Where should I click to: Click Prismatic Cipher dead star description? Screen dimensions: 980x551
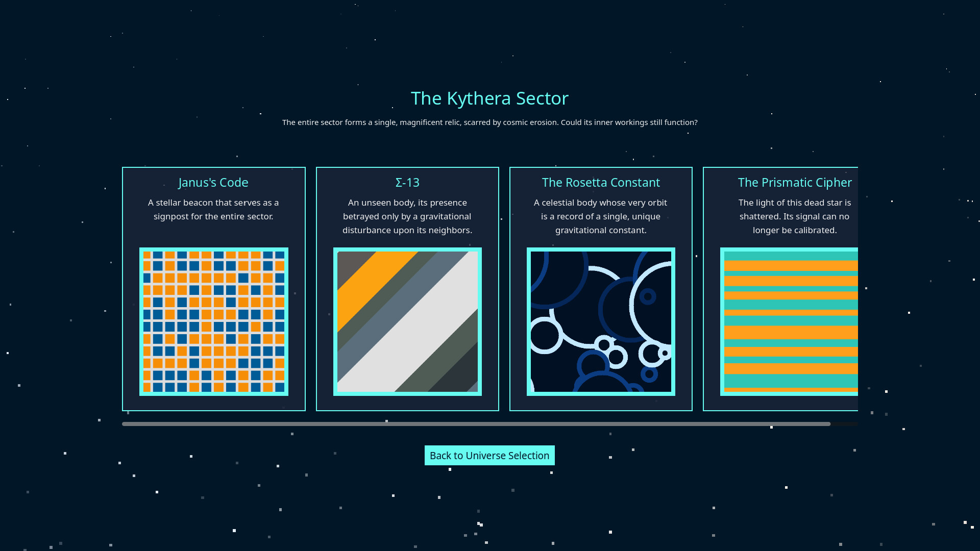[794, 216]
